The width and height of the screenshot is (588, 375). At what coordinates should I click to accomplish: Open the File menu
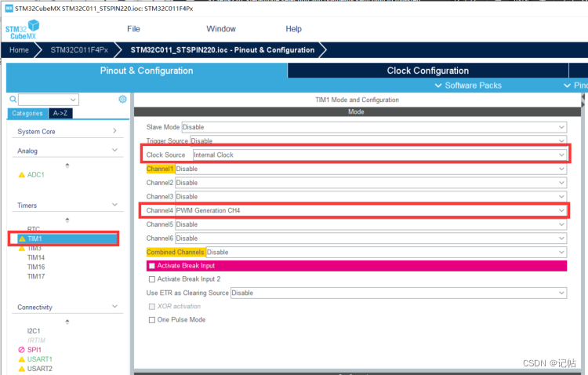pyautogui.click(x=133, y=29)
